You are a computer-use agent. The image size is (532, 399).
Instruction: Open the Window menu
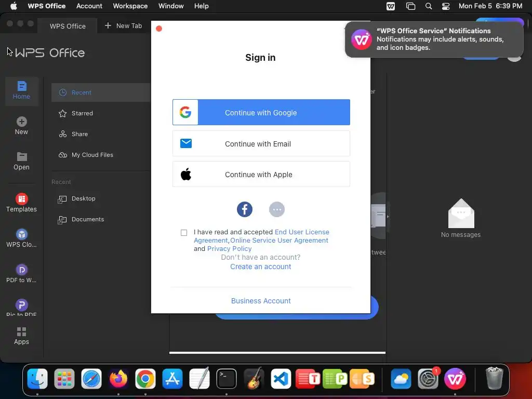[x=171, y=6]
